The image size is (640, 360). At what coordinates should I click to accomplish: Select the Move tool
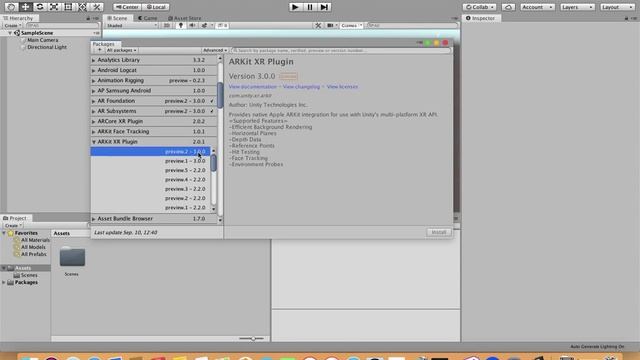(x=25, y=7)
